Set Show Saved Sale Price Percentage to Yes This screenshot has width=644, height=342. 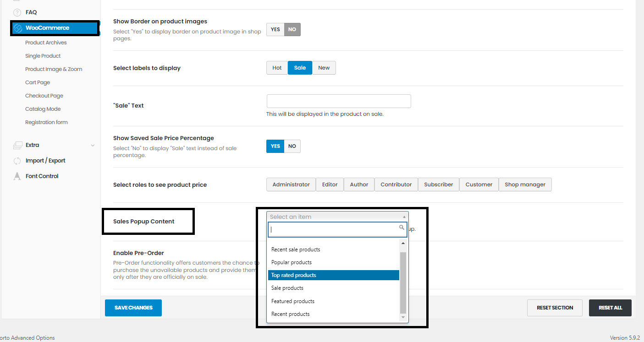(275, 146)
